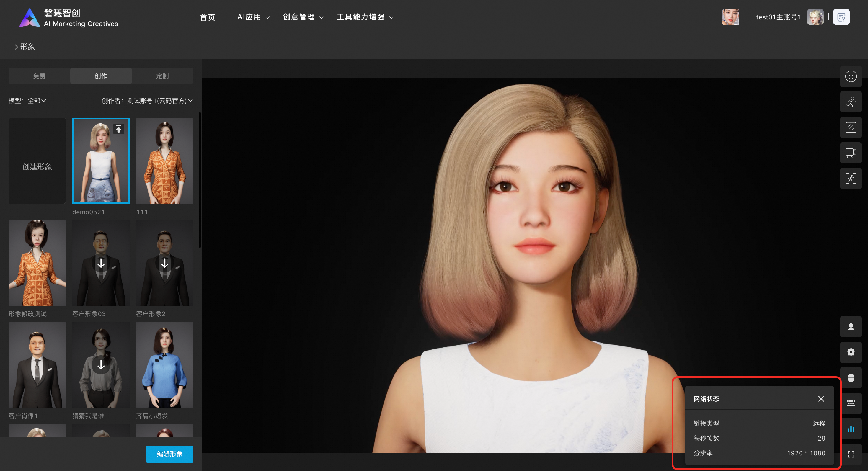Click the 每秒帧数 29 value
The height and width of the screenshot is (471, 868).
pyautogui.click(x=821, y=438)
